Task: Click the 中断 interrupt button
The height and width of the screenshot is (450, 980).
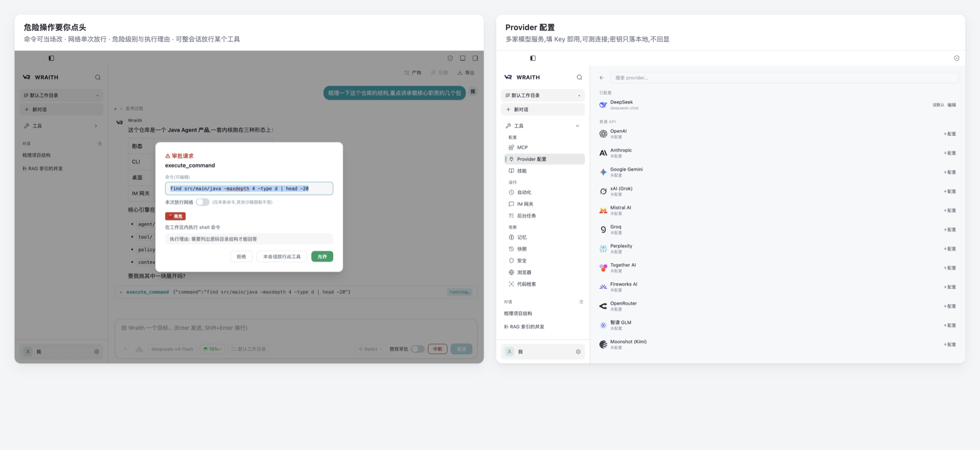Action: click(x=438, y=349)
